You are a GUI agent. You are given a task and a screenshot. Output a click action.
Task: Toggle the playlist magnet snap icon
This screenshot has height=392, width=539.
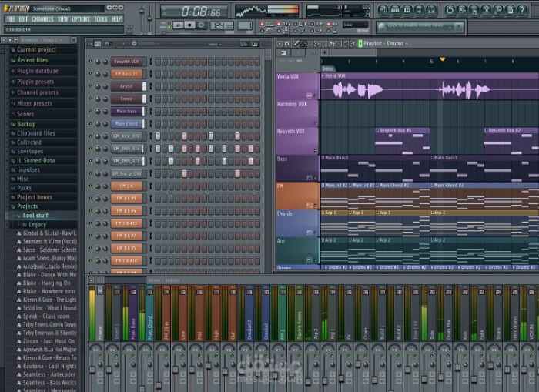tap(286, 44)
